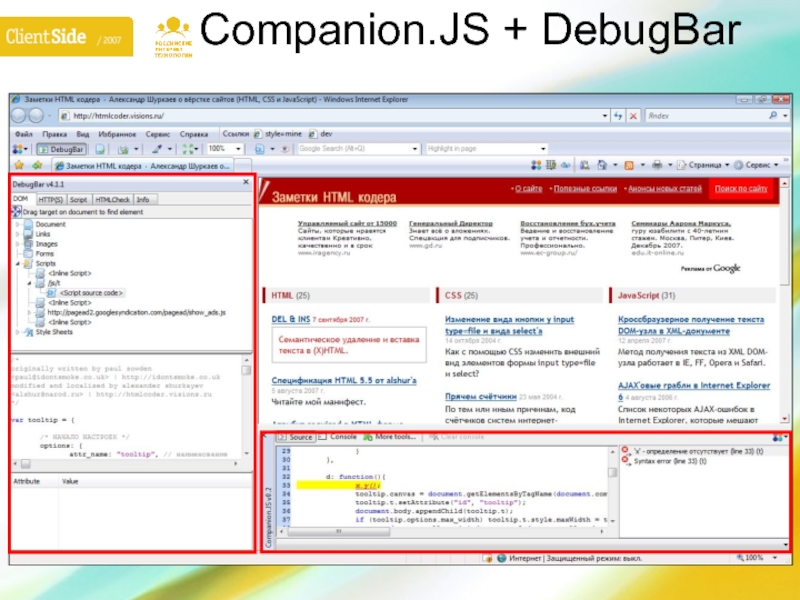Viewport: 800px width, 600px height.
Task: Click the Refresh icon beside address bar
Action: [x=618, y=116]
